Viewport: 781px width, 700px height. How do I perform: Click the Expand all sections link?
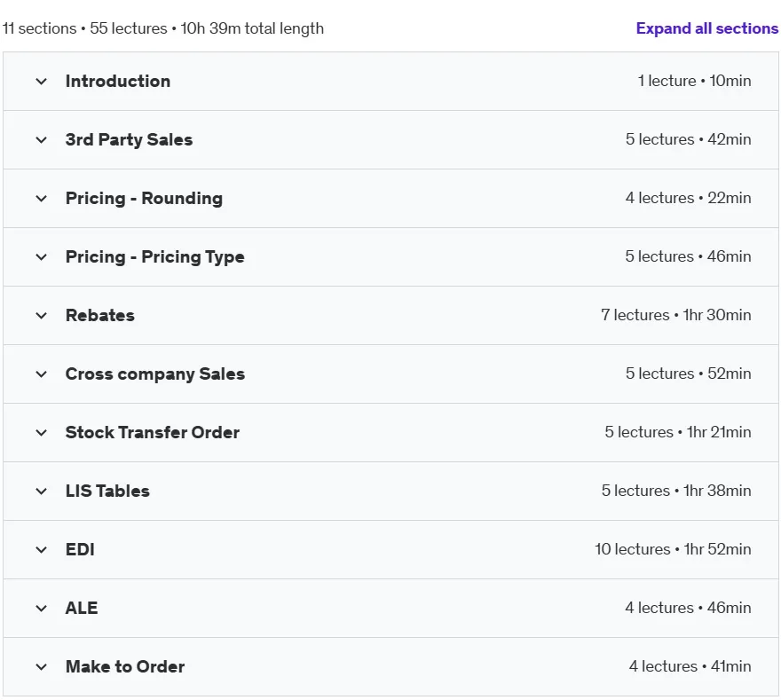pos(706,28)
